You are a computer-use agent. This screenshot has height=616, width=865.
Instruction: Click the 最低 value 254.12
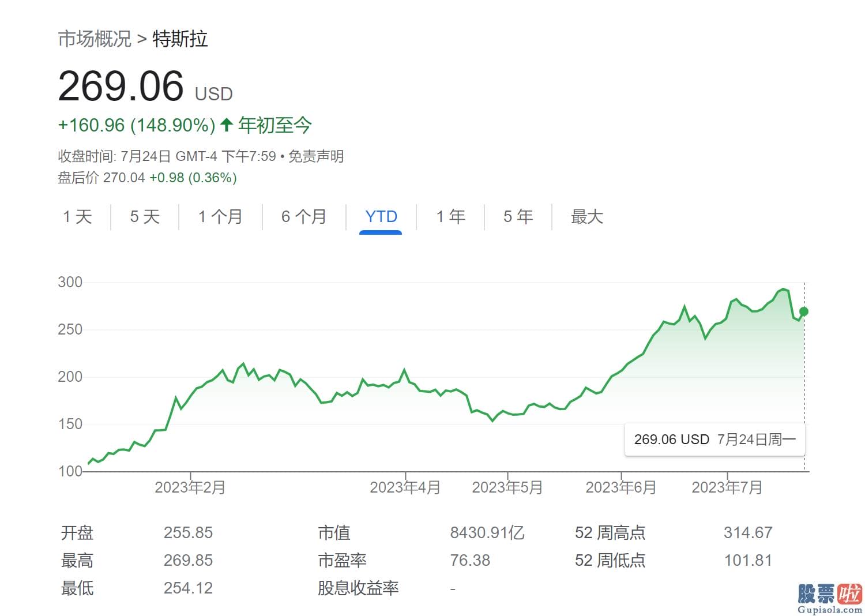click(188, 588)
